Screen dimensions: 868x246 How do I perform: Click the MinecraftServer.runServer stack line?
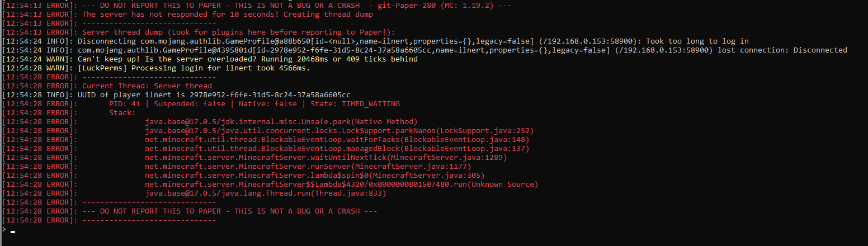click(308, 167)
